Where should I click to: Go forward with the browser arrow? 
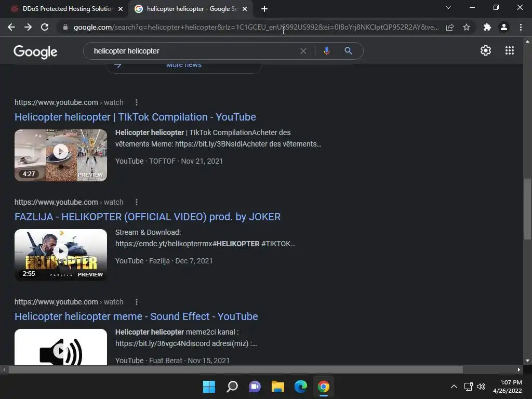pyautogui.click(x=28, y=27)
